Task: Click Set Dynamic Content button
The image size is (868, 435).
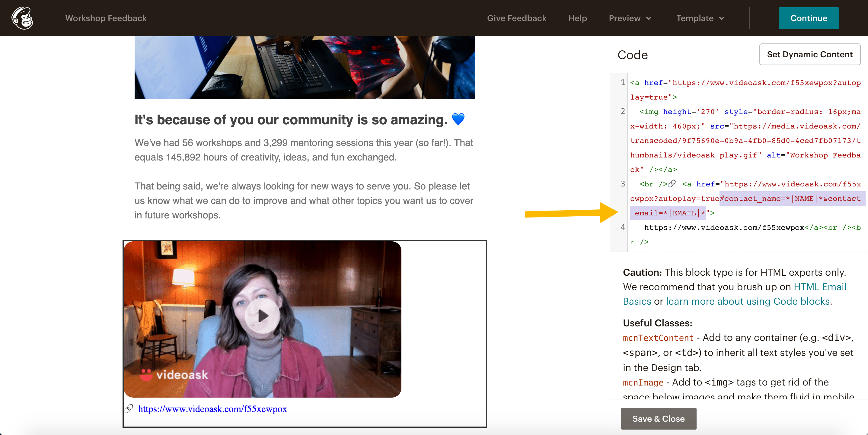Action: point(809,54)
